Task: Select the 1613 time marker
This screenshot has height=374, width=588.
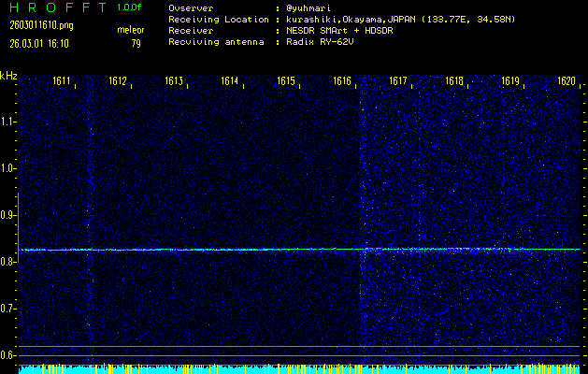Action: point(175,82)
